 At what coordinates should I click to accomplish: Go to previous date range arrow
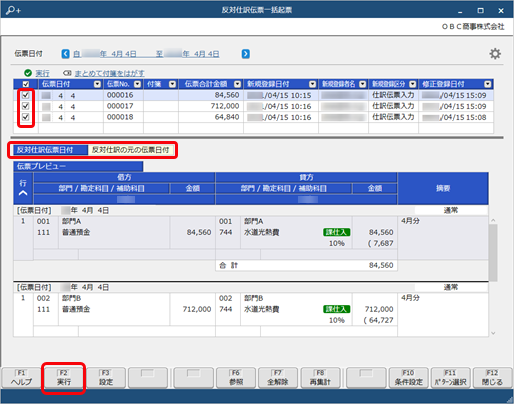pyautogui.click(x=65, y=54)
